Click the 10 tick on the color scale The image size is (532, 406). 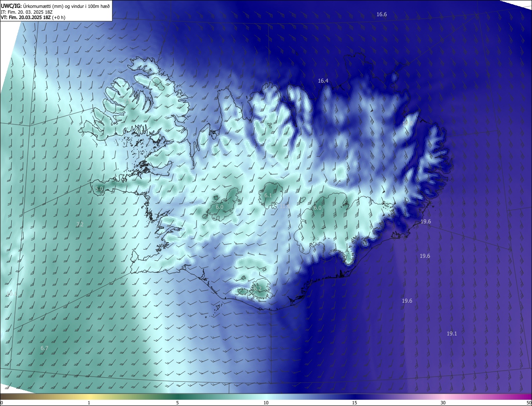click(x=266, y=403)
